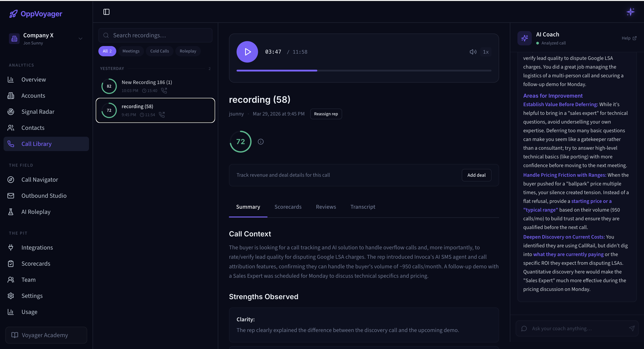
Task: Mute audio with the speaker icon
Action: (x=472, y=52)
